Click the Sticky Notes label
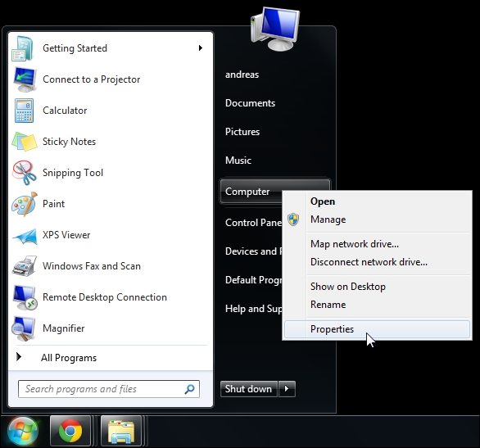The image size is (480, 448). click(x=69, y=142)
